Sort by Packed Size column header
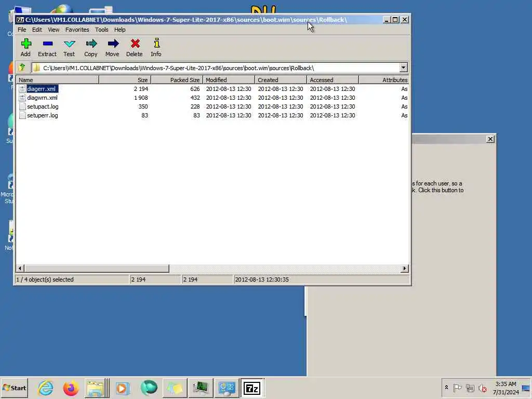The image size is (532, 399). pos(177,79)
